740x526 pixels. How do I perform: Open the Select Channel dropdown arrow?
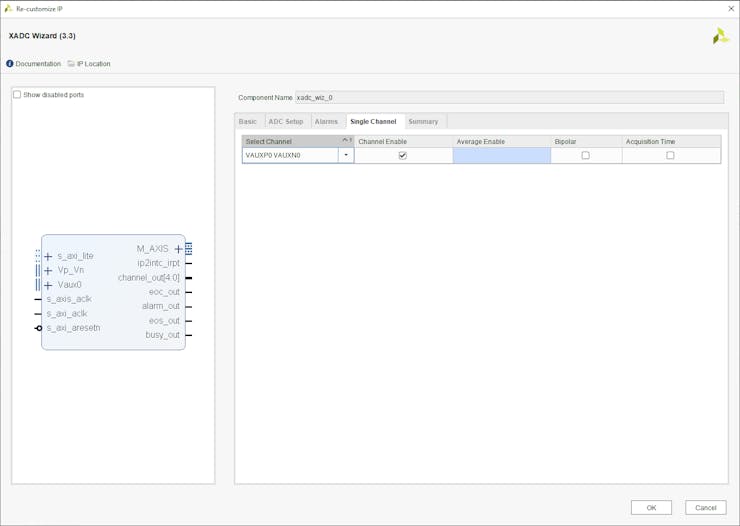pyautogui.click(x=346, y=155)
